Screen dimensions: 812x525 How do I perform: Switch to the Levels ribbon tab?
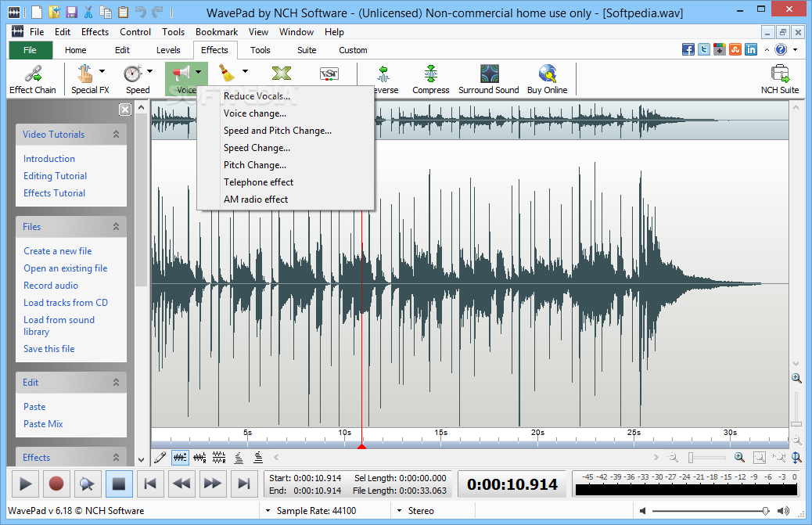click(x=168, y=50)
